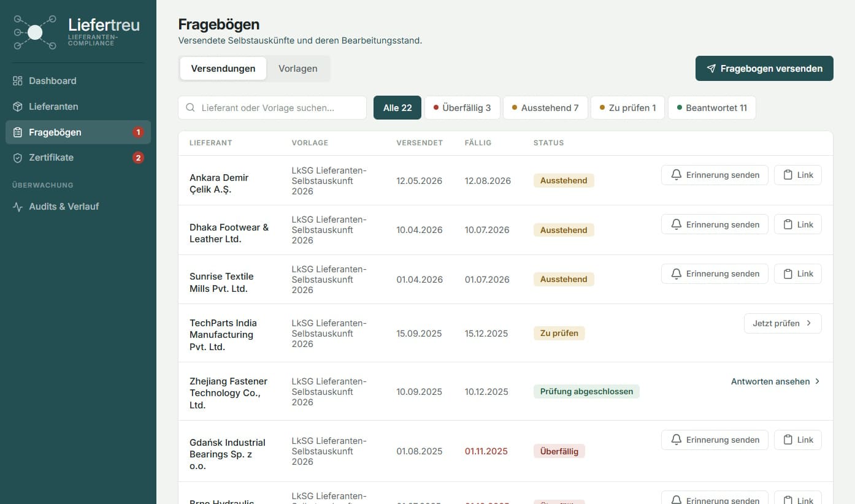Click bell icon in Gdańsk Industrial row
855x504 pixels.
click(677, 440)
